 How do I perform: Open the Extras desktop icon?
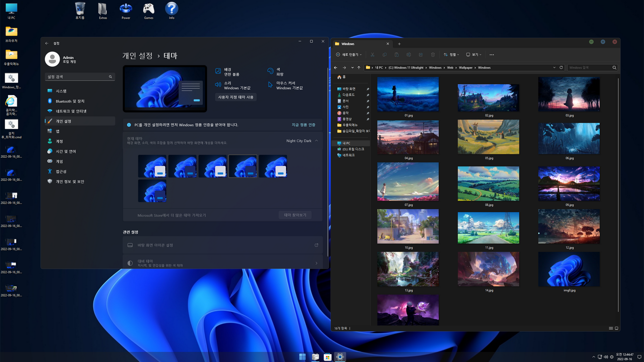103,11
